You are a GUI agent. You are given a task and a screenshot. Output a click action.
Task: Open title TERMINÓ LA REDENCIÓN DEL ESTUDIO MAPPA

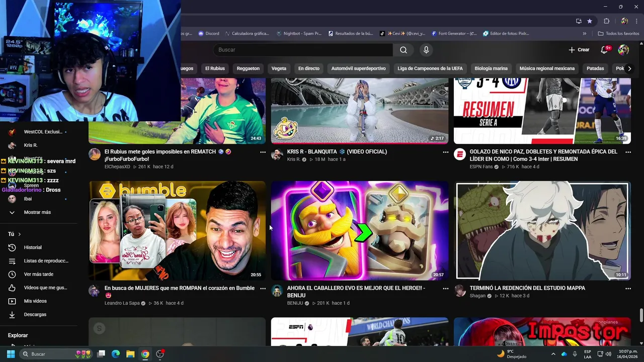(527, 288)
